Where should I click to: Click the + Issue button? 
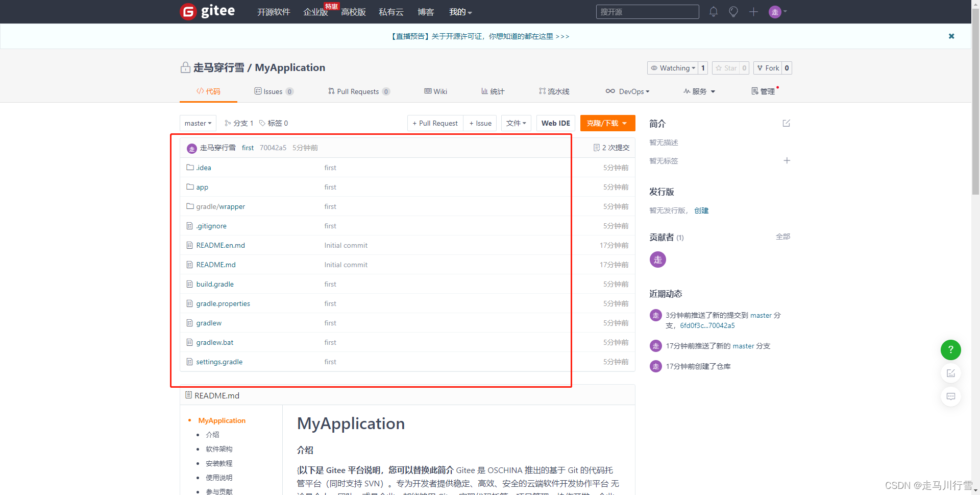click(x=480, y=123)
